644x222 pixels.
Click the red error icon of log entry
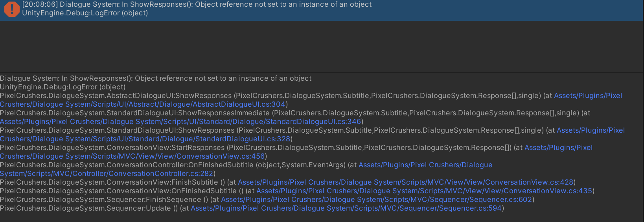12,9
